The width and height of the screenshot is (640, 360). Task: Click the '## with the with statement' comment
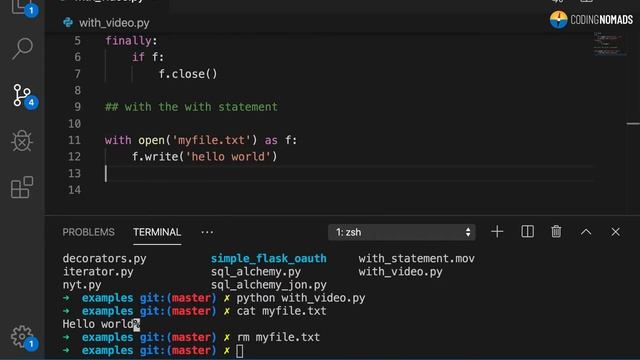[191, 107]
